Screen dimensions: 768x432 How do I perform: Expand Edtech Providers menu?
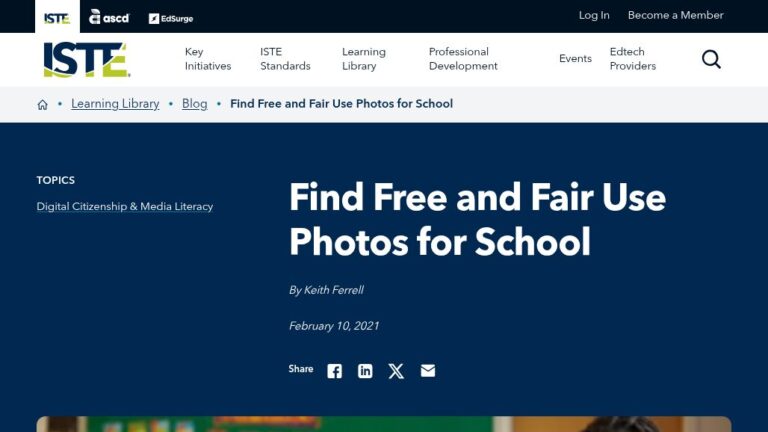[x=632, y=59]
